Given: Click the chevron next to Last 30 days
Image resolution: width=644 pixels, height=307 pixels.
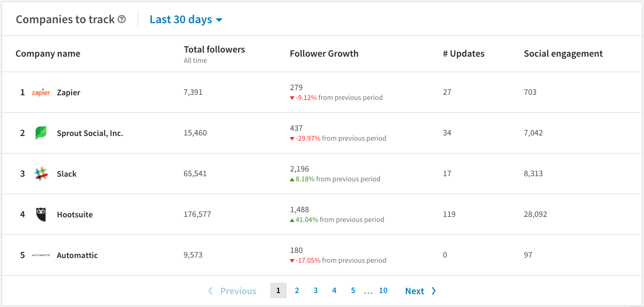Looking at the screenshot, I should click(220, 20).
